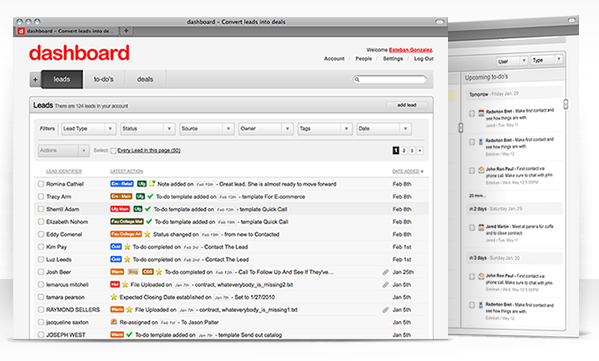Click the search magnifier icon
Screen dimensions: 599x361
(357, 79)
